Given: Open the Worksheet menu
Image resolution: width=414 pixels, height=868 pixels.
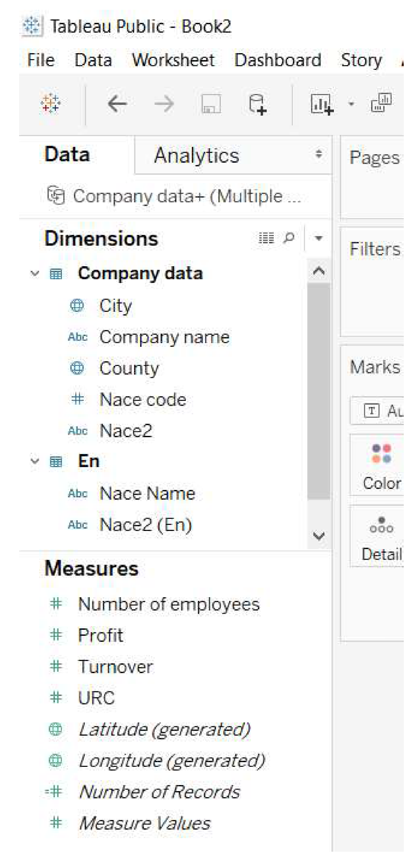Looking at the screenshot, I should [173, 60].
